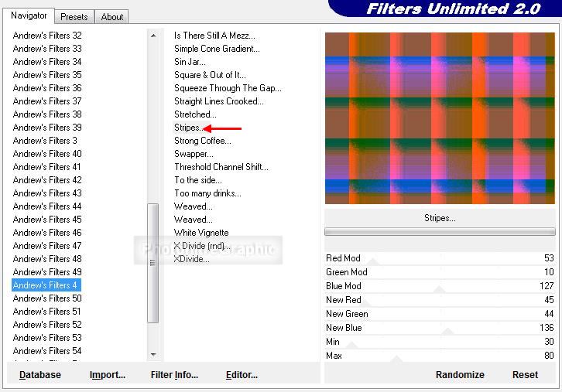This screenshot has width=562, height=392.
Task: Open the Editor... button
Action: click(242, 375)
